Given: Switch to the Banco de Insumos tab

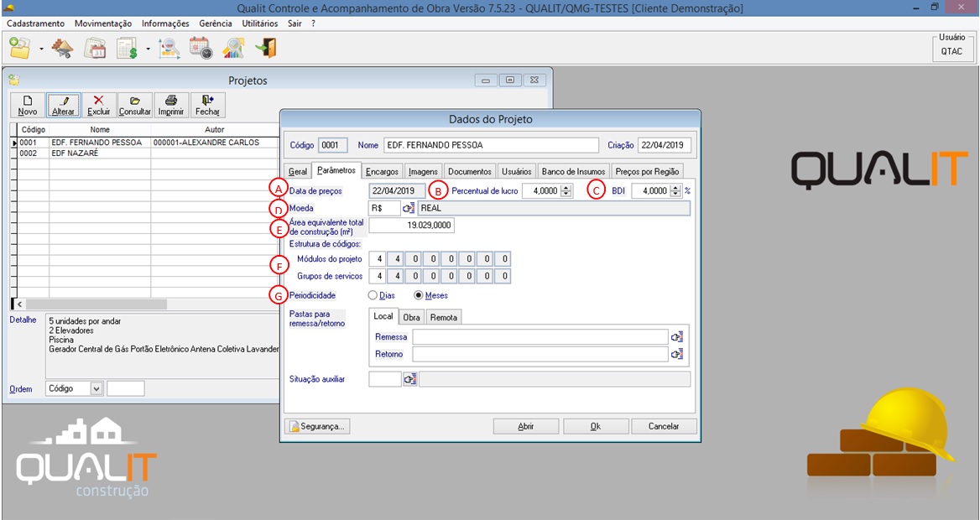Looking at the screenshot, I should click(573, 171).
